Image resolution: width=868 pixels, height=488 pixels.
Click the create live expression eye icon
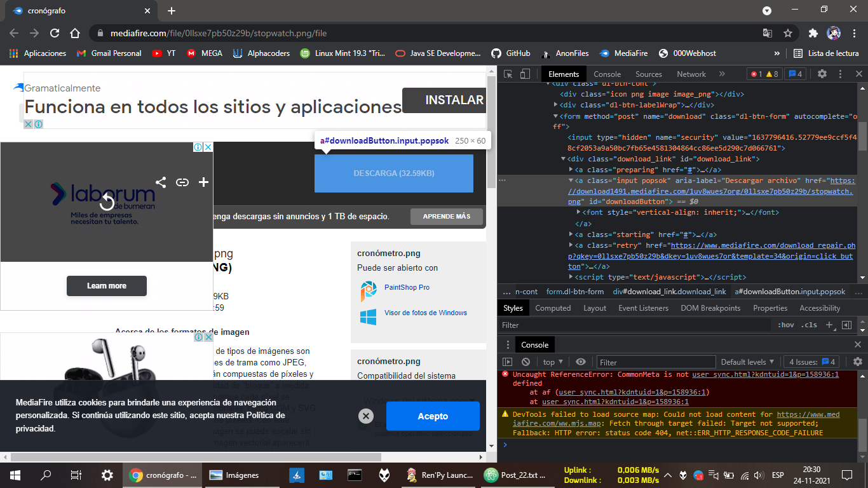(581, 362)
